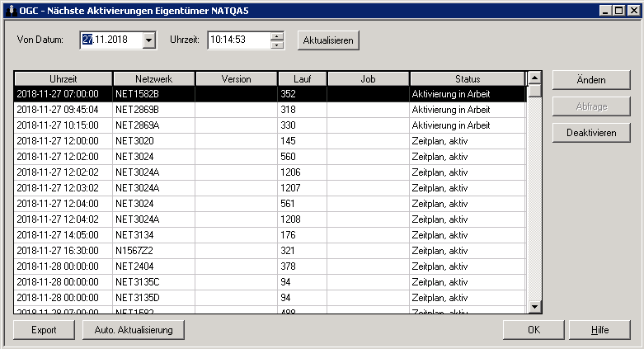Increase Uhrzeit with the up spinner arrow
This screenshot has width=644, height=349.
(x=277, y=35)
